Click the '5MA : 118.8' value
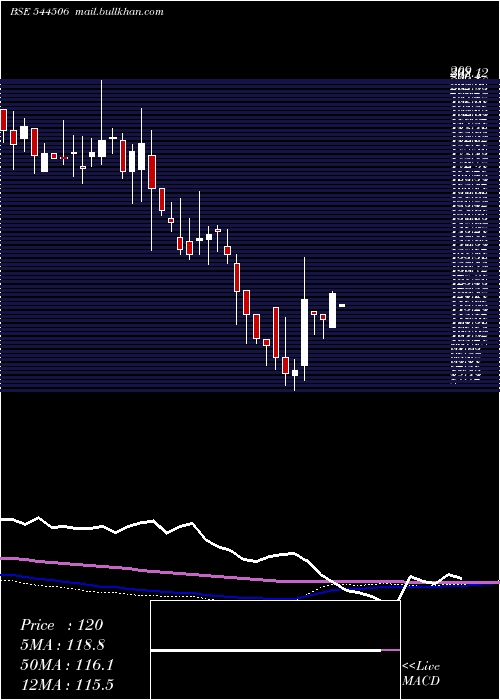This screenshot has width=500, height=700. pos(63,645)
